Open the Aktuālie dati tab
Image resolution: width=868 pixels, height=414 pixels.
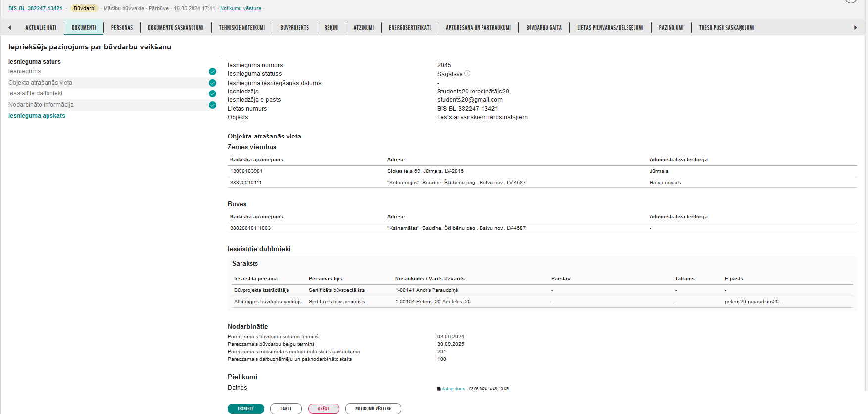pyautogui.click(x=41, y=28)
